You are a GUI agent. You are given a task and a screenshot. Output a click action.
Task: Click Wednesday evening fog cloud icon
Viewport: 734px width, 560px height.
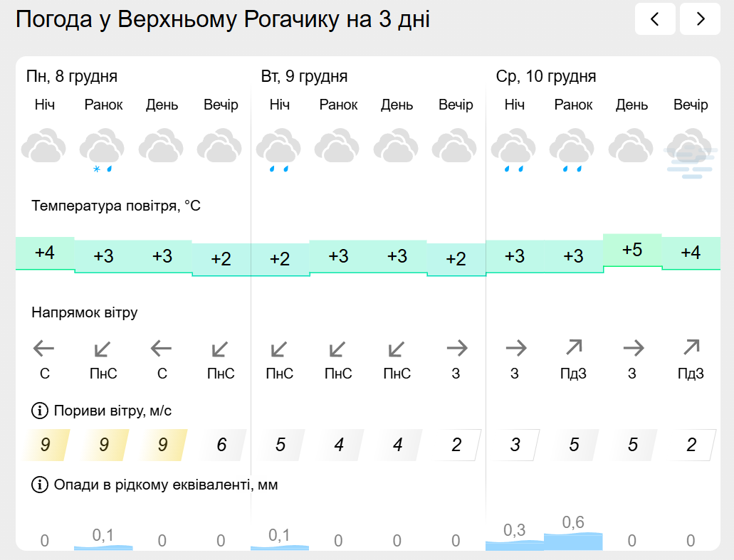point(690,151)
